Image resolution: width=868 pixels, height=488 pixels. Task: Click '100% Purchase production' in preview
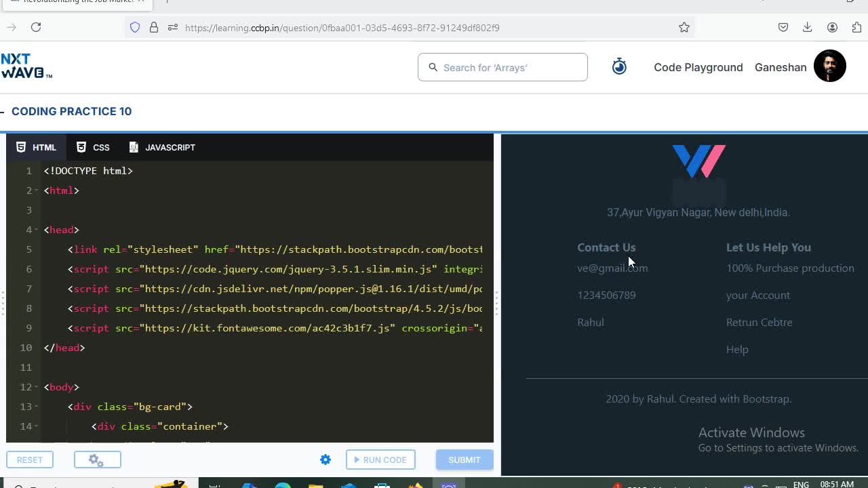point(790,268)
